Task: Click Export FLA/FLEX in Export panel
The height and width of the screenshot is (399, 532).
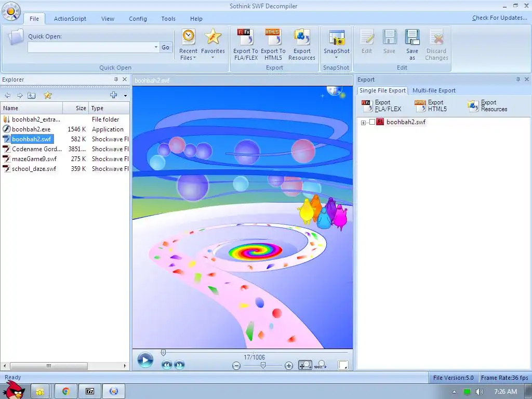Action: pos(382,106)
